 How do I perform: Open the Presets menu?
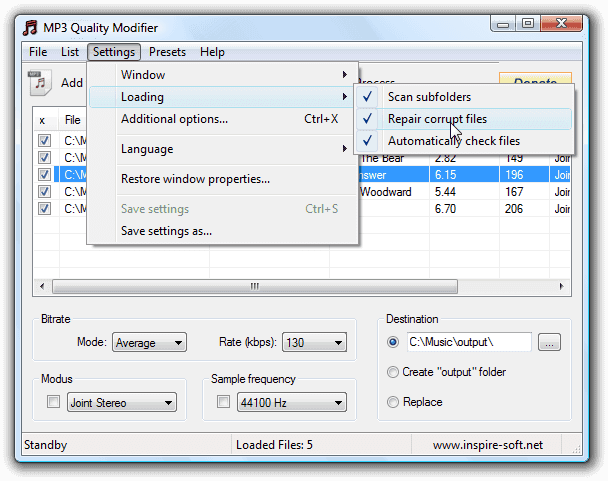tap(167, 52)
